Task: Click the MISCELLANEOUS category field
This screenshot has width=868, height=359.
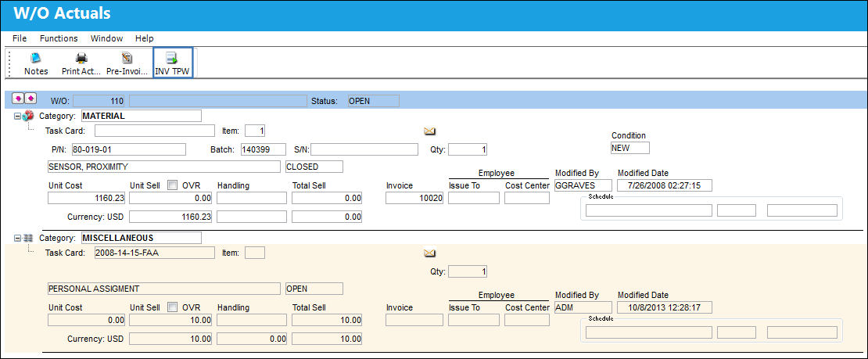Action: pyautogui.click(x=142, y=238)
